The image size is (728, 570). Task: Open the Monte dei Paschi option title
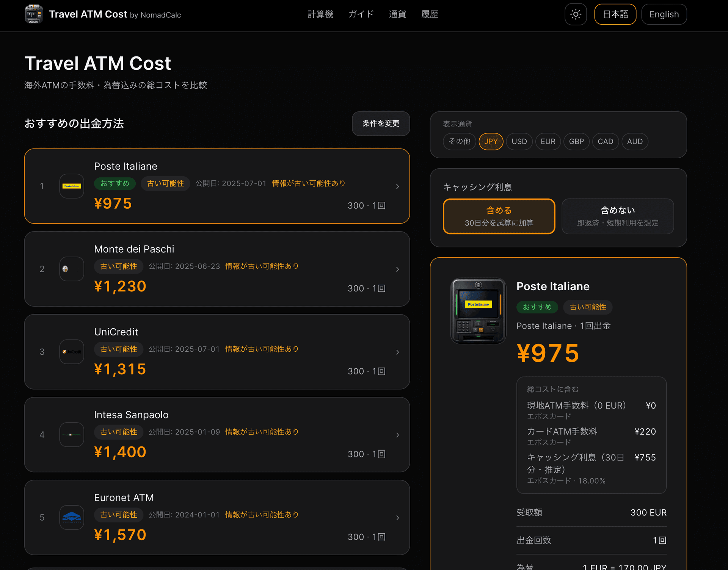134,249
